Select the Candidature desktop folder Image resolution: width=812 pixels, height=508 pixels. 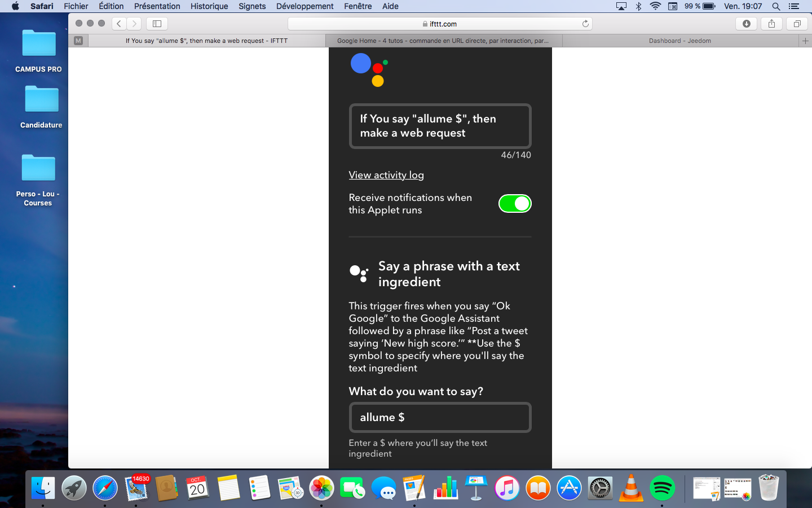(x=41, y=107)
